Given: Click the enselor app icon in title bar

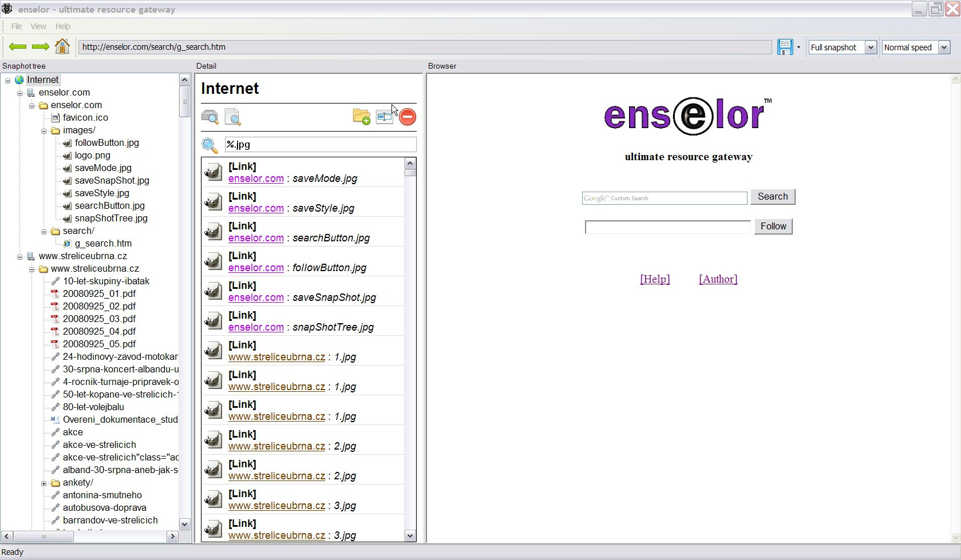Looking at the screenshot, I should [7, 9].
